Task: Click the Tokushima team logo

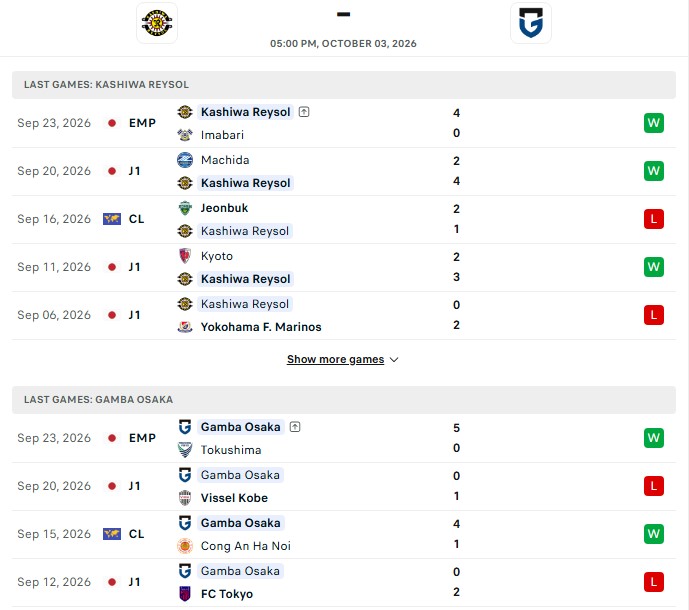Action: (185, 450)
